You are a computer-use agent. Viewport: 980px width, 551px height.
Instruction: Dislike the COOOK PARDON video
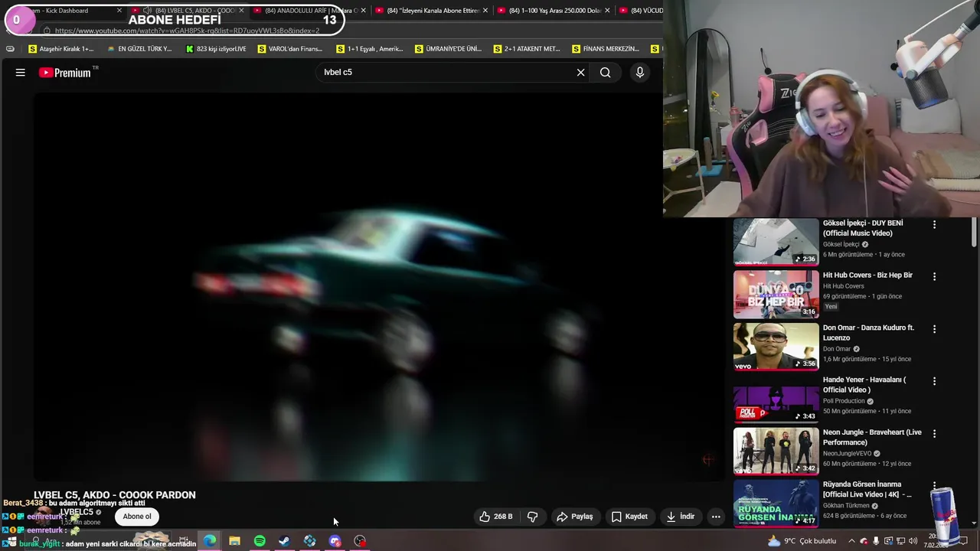(532, 517)
